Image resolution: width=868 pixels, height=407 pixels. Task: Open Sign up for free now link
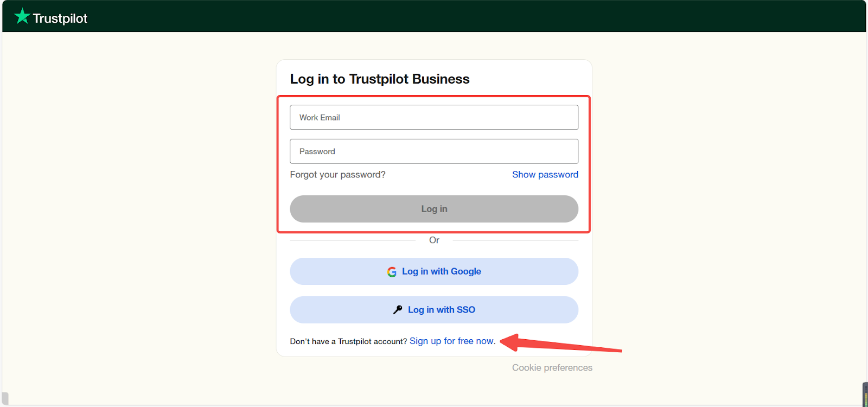[452, 341]
